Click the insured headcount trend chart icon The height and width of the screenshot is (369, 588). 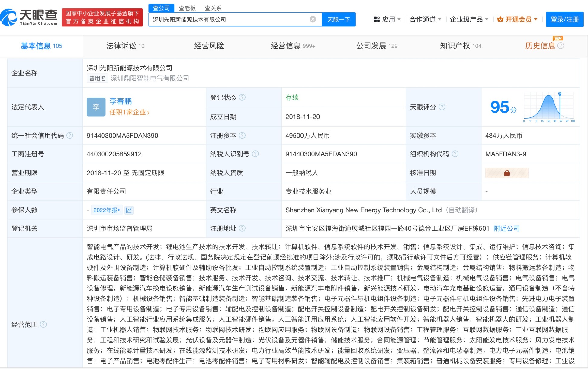pos(129,210)
